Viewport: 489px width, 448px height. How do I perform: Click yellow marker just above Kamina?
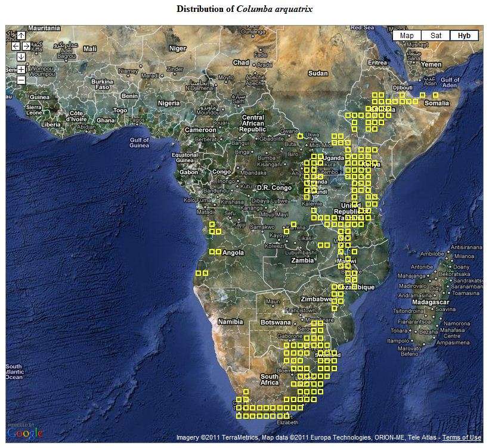coord(293,225)
